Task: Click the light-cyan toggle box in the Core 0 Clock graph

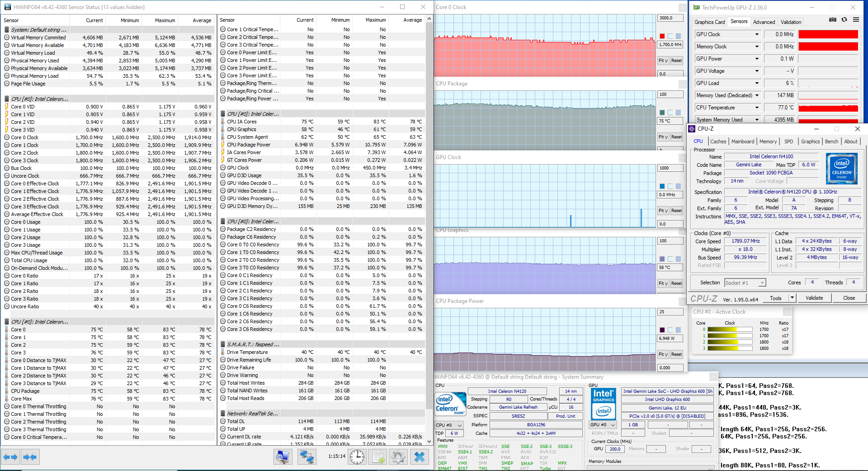Action: pos(670,36)
